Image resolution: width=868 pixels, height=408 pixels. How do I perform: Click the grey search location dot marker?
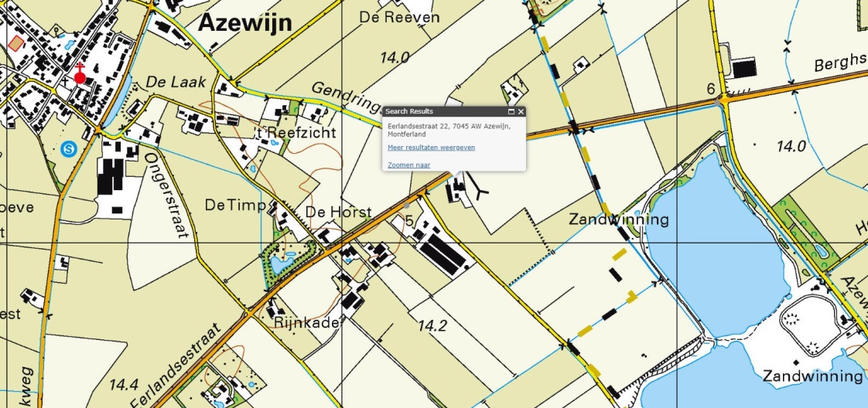coord(408,206)
